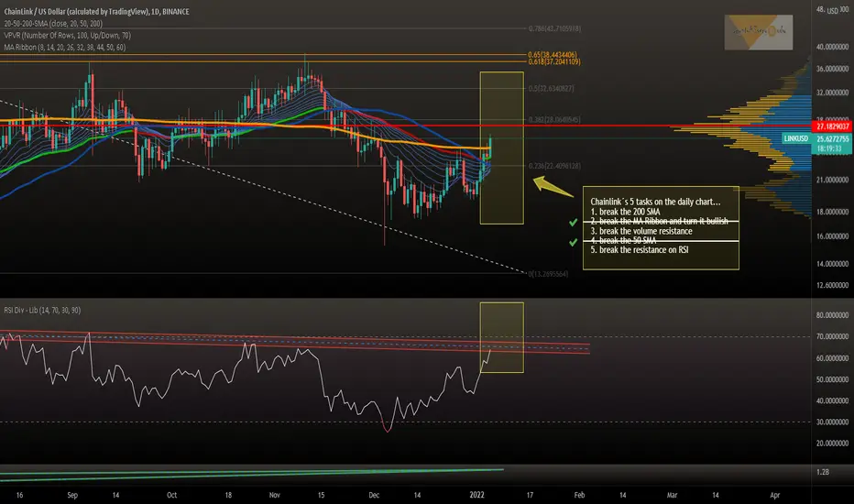The width and height of the screenshot is (854, 504).
Task: Click the '1. break the 200 SMA' line
Action: point(625,212)
